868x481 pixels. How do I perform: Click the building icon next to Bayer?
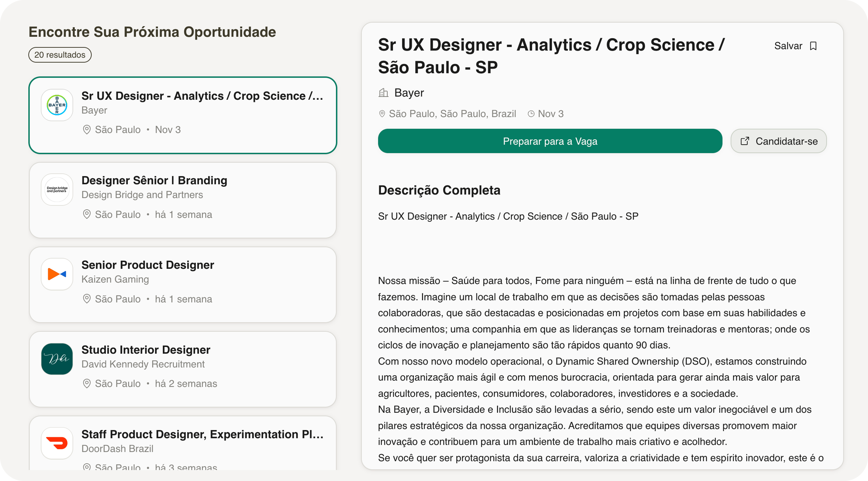coord(383,93)
